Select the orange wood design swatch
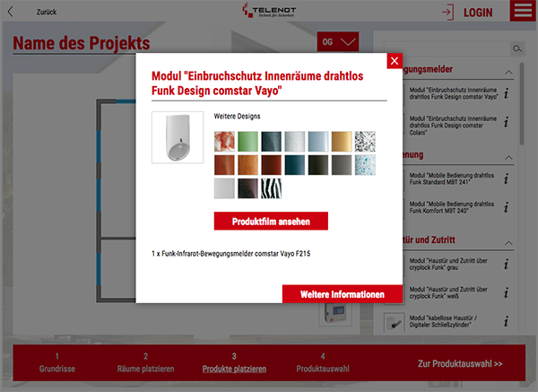 click(x=247, y=165)
